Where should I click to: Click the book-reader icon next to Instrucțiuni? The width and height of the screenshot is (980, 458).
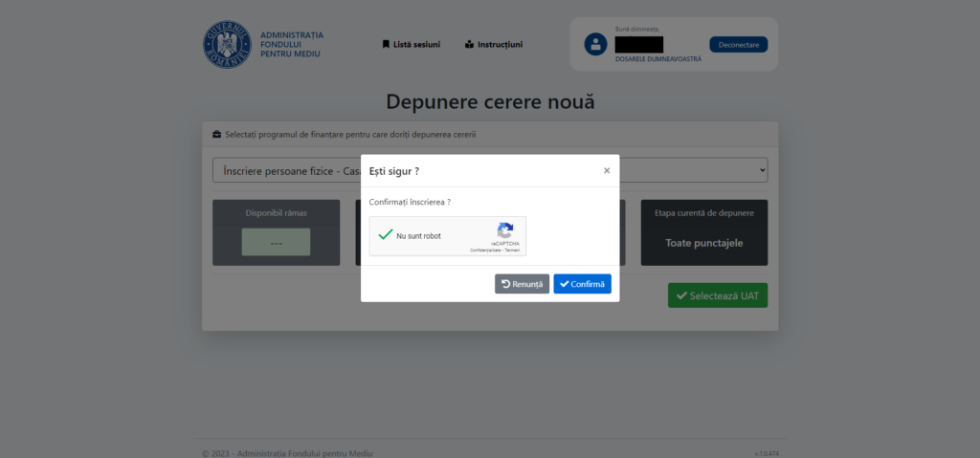pos(469,44)
